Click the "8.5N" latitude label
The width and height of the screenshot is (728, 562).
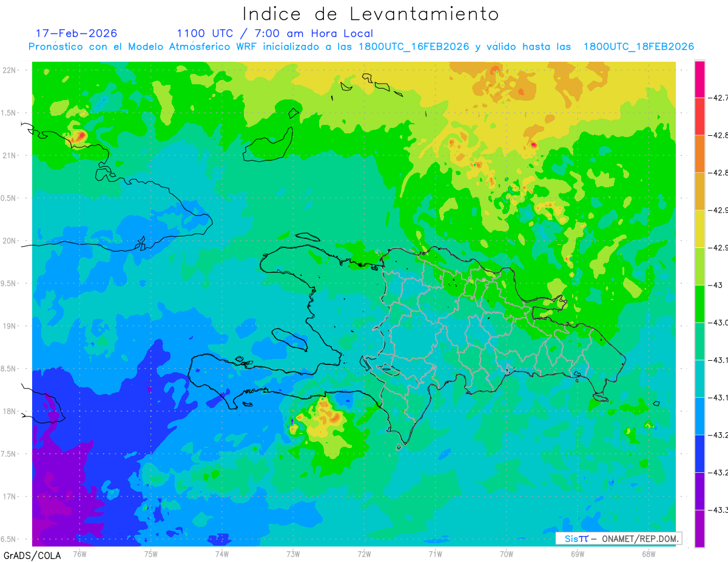tap(8, 369)
